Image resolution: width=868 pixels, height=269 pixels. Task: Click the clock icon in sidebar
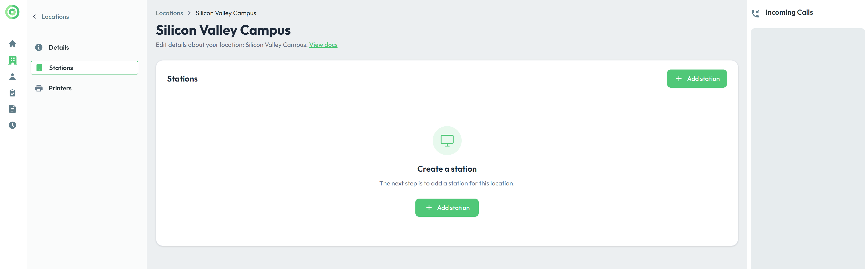pos(12,125)
